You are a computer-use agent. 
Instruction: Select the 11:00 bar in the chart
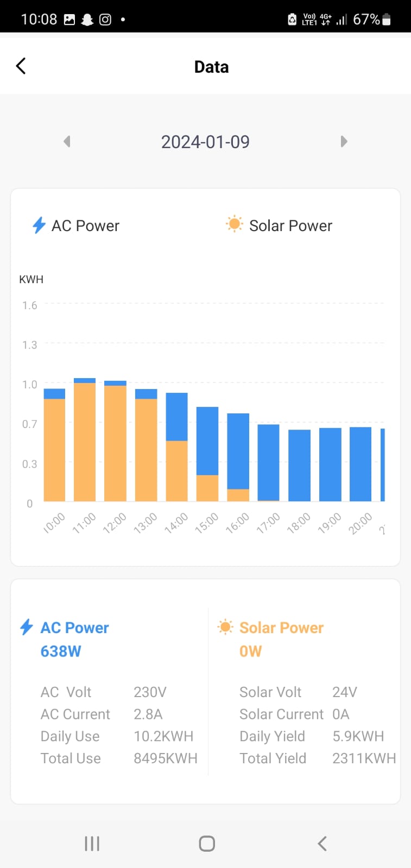pyautogui.click(x=85, y=440)
